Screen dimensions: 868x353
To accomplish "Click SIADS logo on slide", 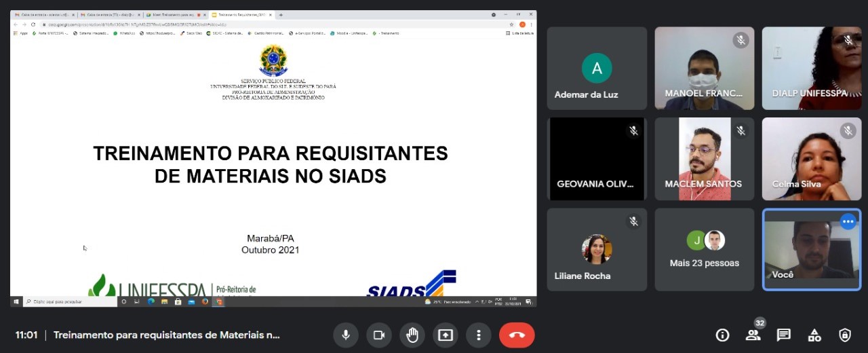I will tap(411, 284).
